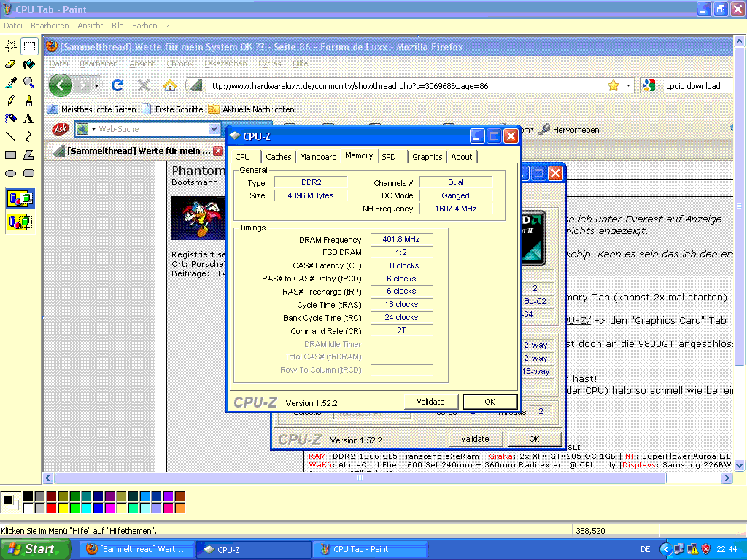The image size is (747, 560).
Task: Click the Firefox green Back arrow
Action: pyautogui.click(x=61, y=86)
